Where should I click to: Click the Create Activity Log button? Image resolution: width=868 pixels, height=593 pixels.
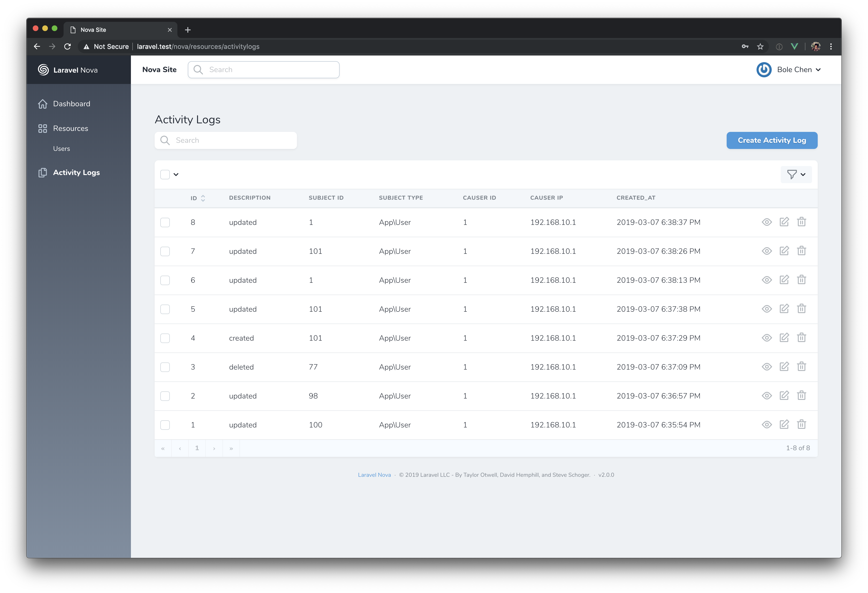point(772,140)
